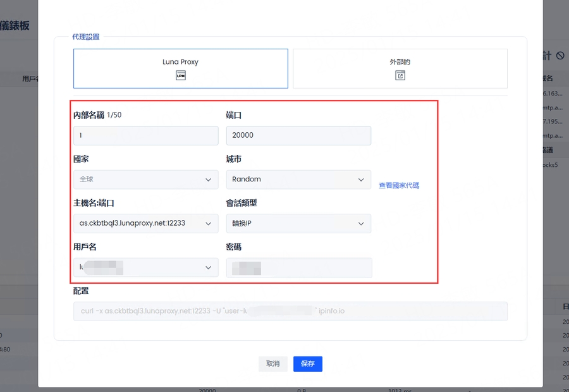This screenshot has width=569, height=392.
Task: Click into the 密碼 input field
Action: (x=298, y=268)
